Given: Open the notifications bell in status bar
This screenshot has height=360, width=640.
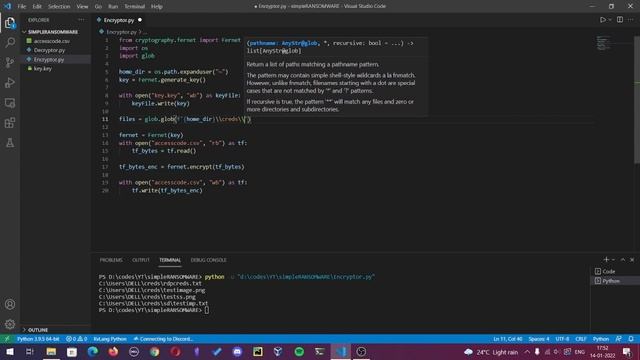Looking at the screenshot, I should point(631,339).
